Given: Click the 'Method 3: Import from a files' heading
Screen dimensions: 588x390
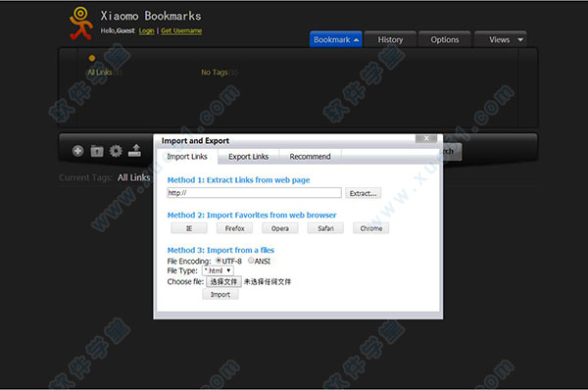Looking at the screenshot, I should (220, 250).
